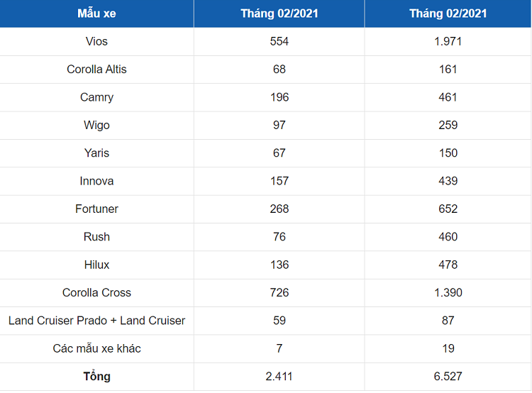Click the "Các mẫu xe khác" cell
Viewport: 532px width, 393px height.
point(96,348)
